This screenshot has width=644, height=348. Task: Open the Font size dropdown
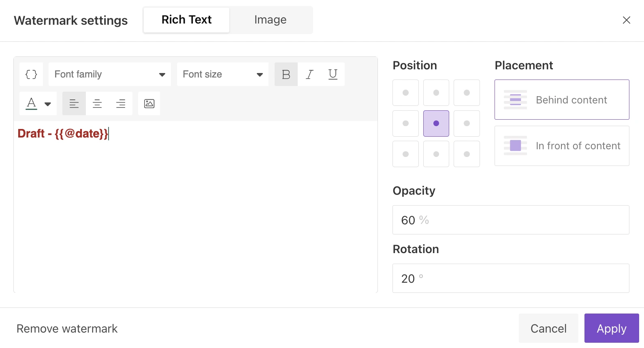(x=223, y=74)
